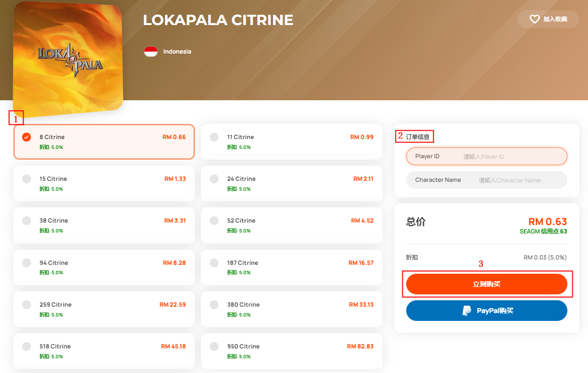Click the RM 1.33 price
This screenshot has height=373, width=588.
(175, 178)
